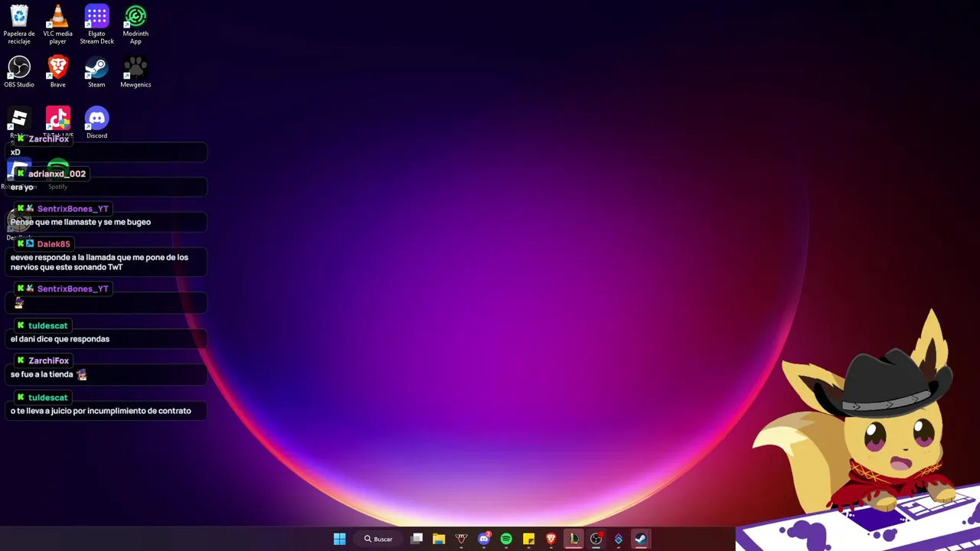Viewport: 980px width, 551px height.
Task: Click Dalek85 username in chat overlay
Action: [x=54, y=244]
